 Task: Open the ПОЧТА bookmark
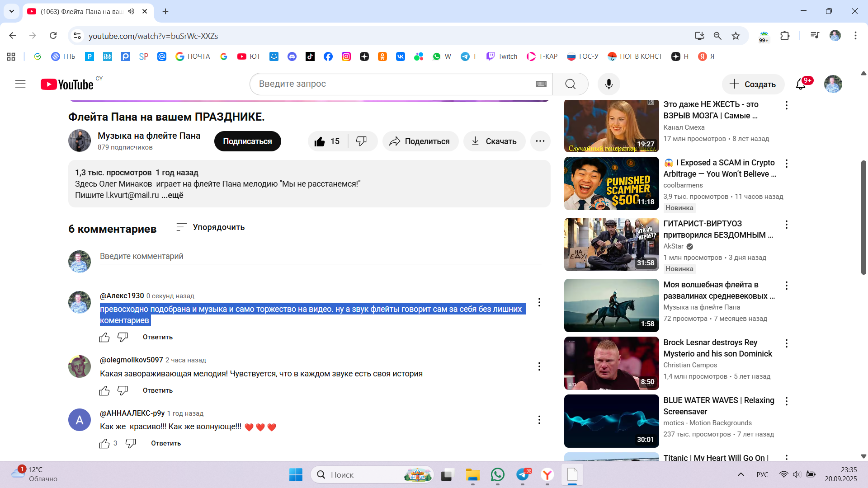click(193, 56)
